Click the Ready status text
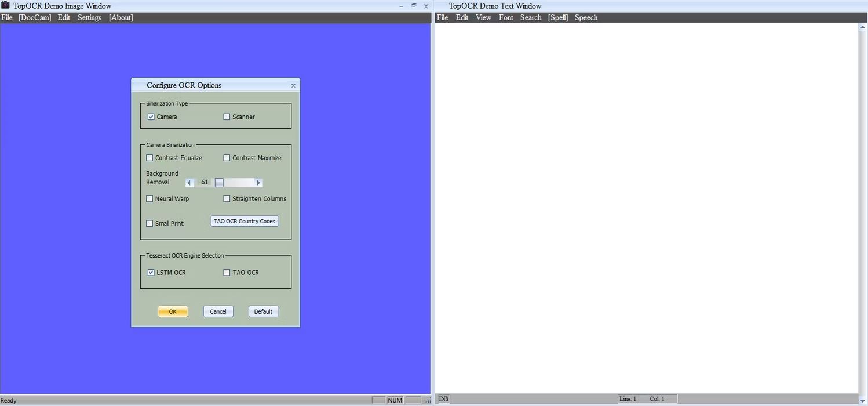 [x=9, y=400]
